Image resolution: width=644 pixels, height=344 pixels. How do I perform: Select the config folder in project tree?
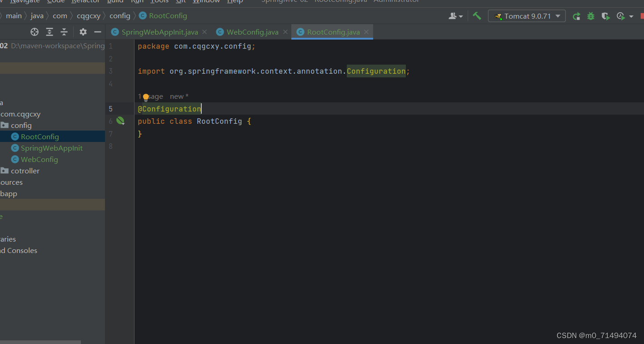pyautogui.click(x=21, y=125)
